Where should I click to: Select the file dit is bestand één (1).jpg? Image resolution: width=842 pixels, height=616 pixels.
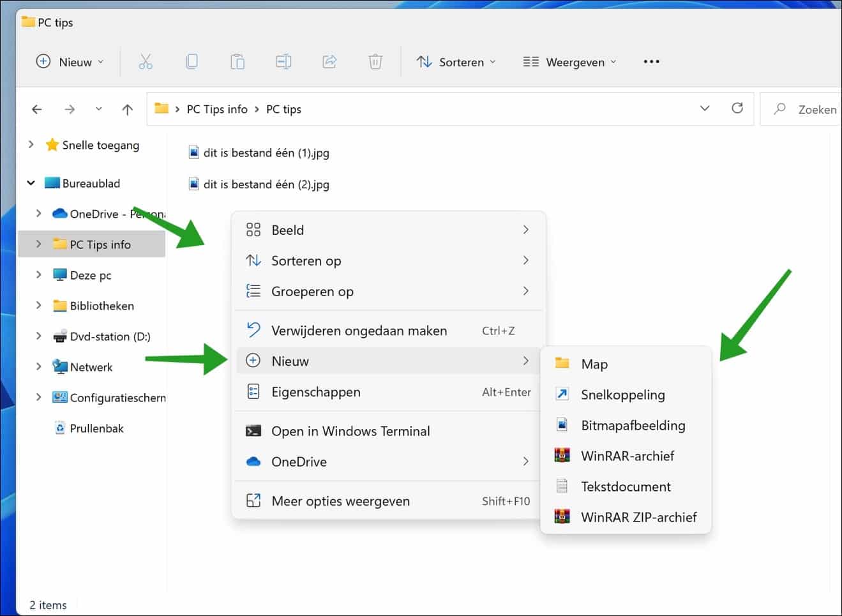[266, 152]
